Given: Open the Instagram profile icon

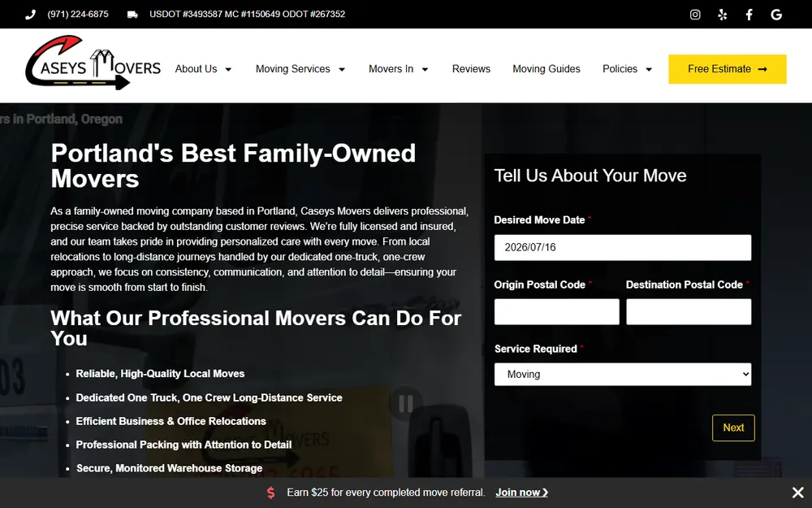Looking at the screenshot, I should [x=695, y=15].
